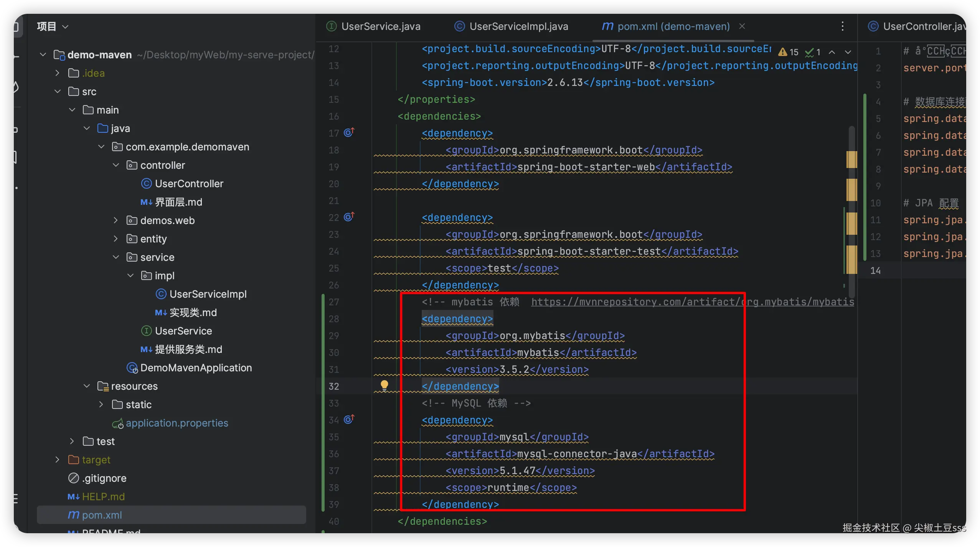Select the DemoMavenApplication class
The width and height of the screenshot is (980, 547).
pyautogui.click(x=196, y=368)
